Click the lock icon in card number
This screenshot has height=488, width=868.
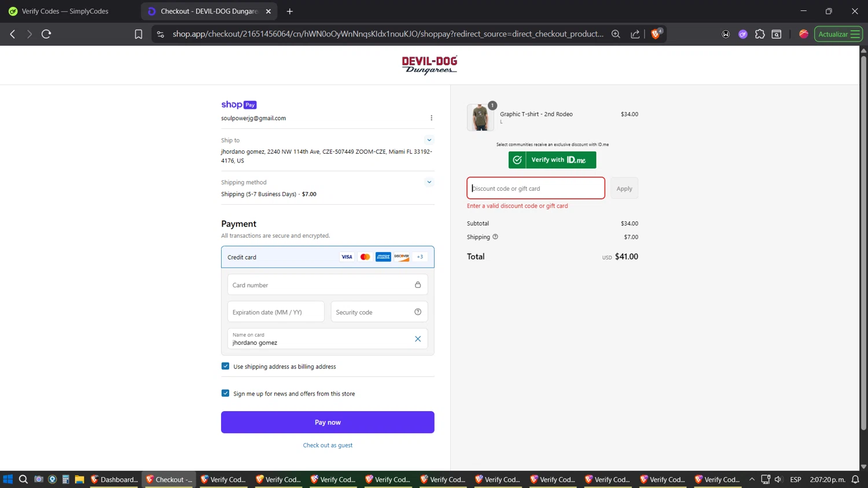(418, 284)
